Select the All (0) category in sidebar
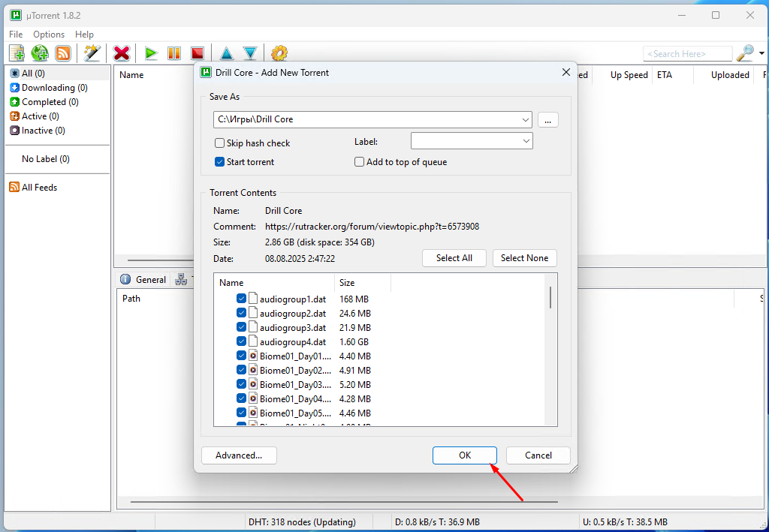The image size is (769, 532). (33, 74)
